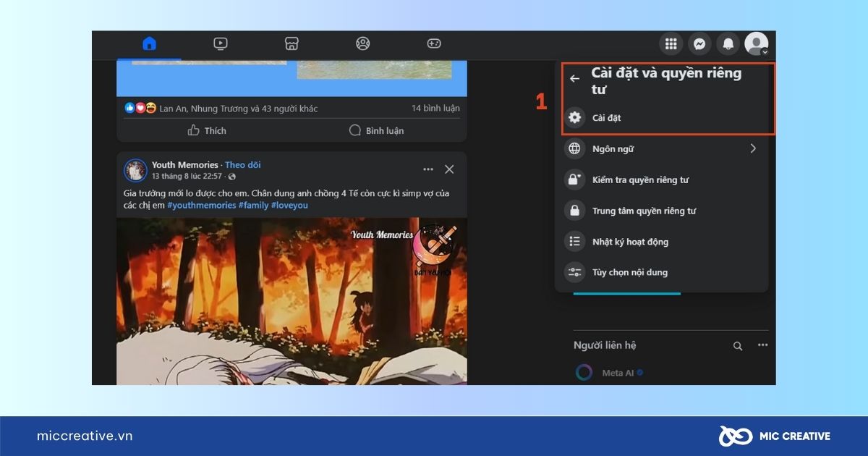Click the lock-heart icon for privacy checkup
This screenshot has width=868, height=456.
point(575,180)
